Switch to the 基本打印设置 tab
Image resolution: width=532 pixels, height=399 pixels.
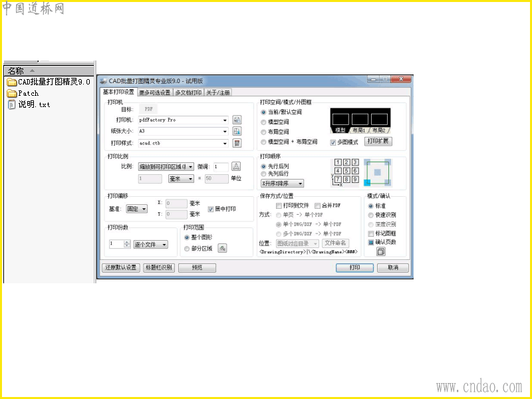pyautogui.click(x=118, y=92)
